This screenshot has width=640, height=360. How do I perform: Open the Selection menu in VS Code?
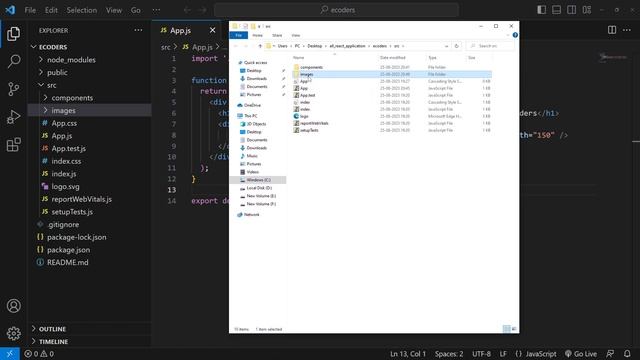tap(82, 10)
